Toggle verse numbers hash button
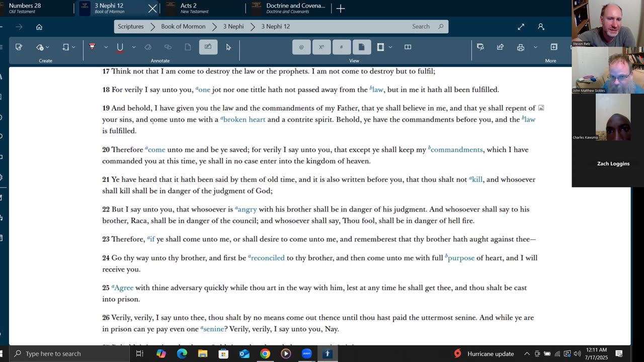 (x=341, y=47)
